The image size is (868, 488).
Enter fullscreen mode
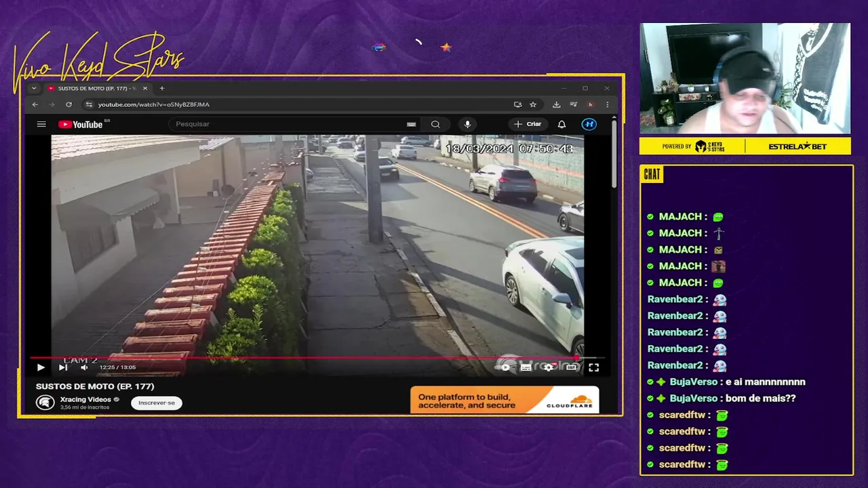(593, 367)
